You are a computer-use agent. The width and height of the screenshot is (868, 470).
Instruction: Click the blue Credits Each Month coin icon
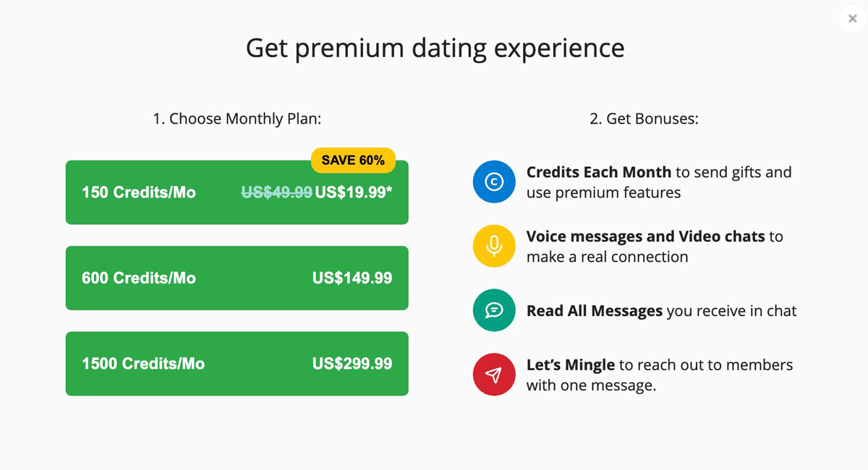pos(494,181)
